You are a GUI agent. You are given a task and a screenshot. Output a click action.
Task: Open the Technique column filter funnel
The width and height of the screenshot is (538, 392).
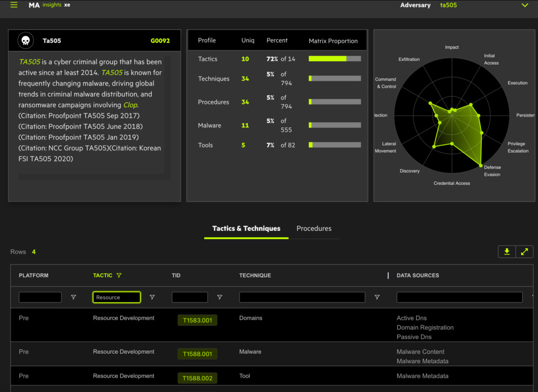tap(377, 297)
